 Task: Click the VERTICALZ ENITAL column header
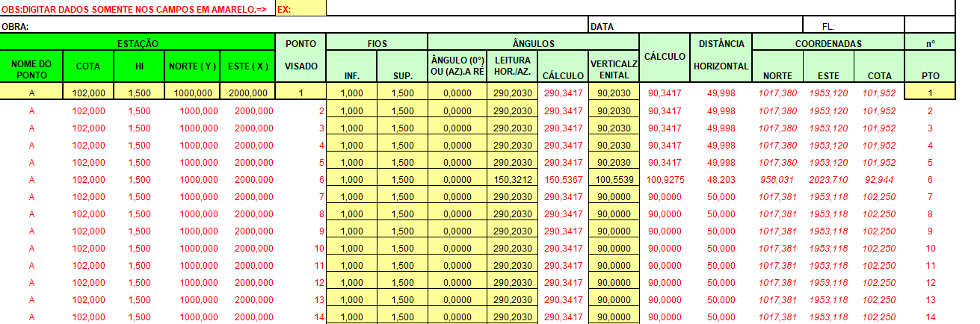[614, 66]
